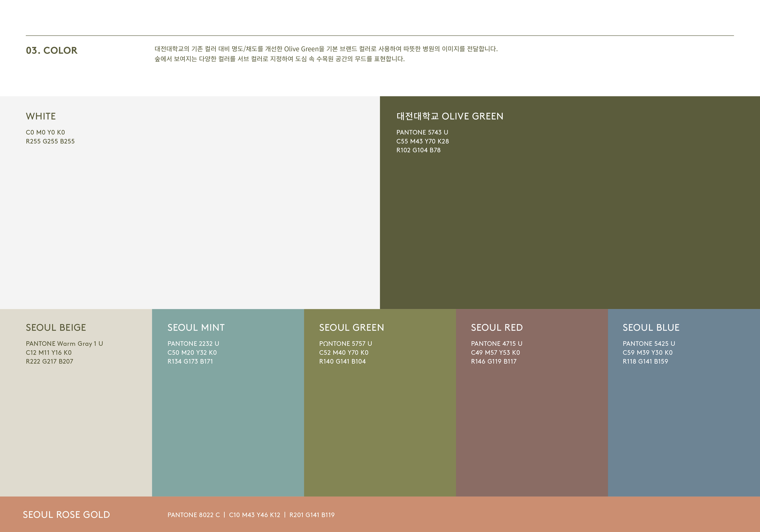Click the R255 G255 B255 value text

click(50, 141)
